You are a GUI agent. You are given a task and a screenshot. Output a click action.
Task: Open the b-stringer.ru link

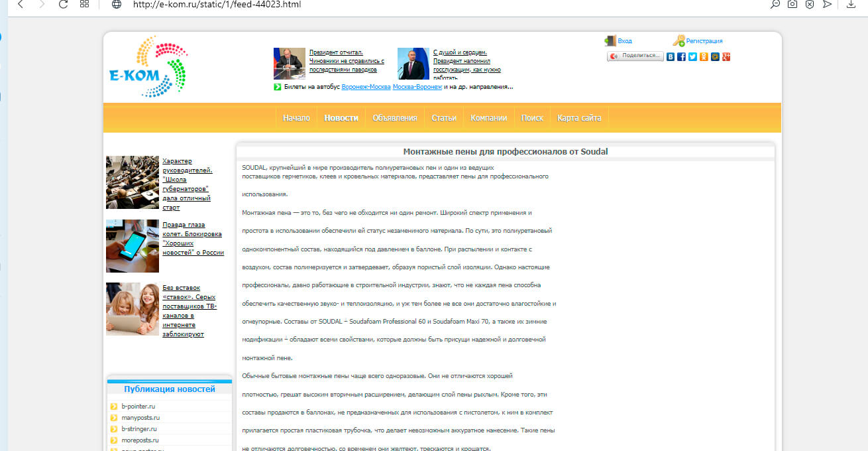[138, 428]
